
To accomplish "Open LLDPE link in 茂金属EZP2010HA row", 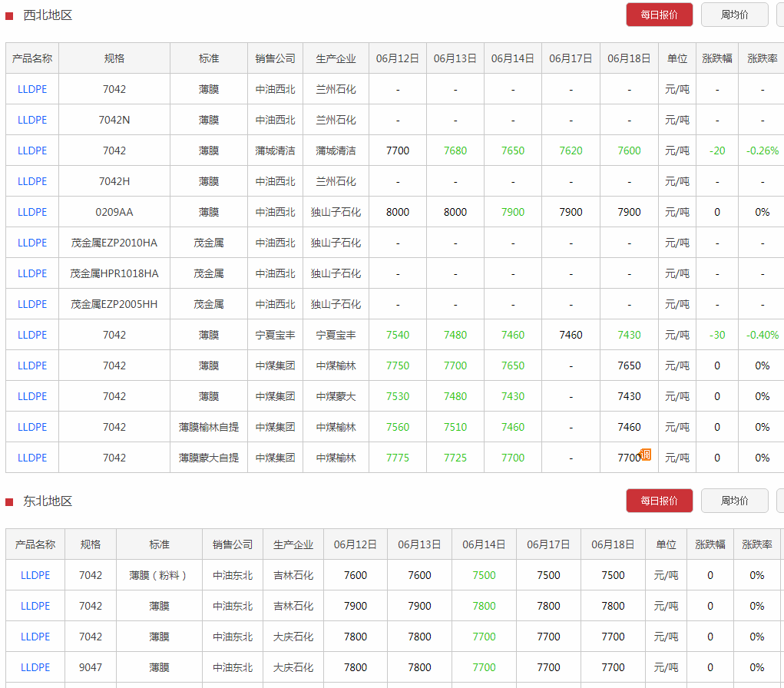I will pos(32,243).
